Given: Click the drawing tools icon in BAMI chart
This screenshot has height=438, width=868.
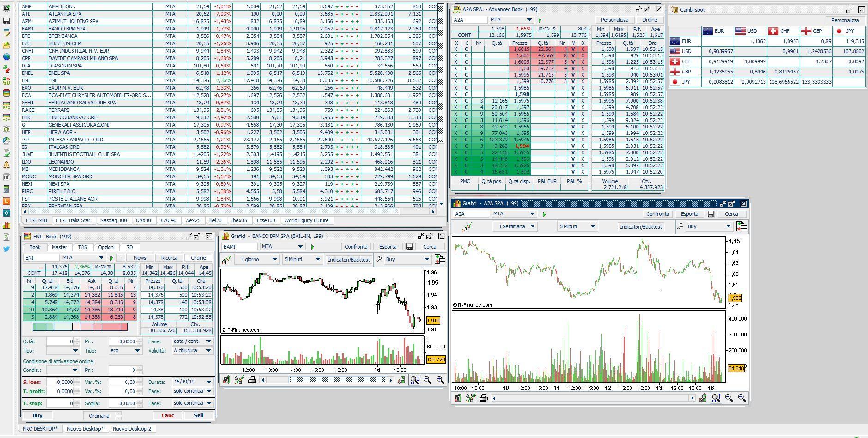Looking at the screenshot, I should (226, 260).
